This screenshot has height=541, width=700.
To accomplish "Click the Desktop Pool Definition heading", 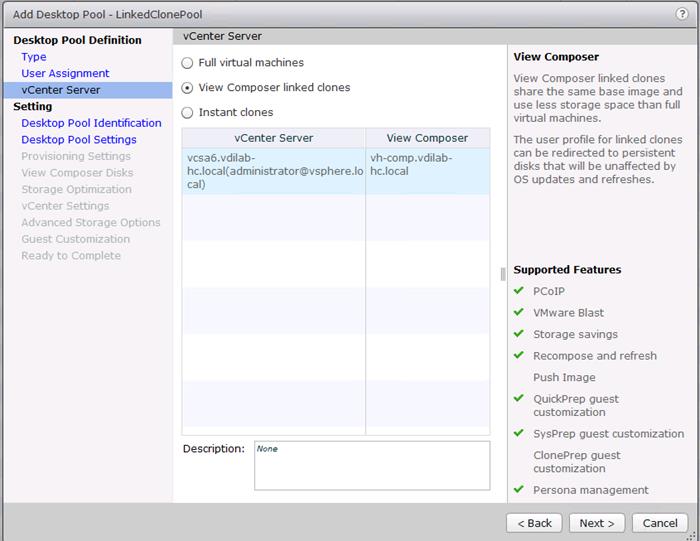I will pyautogui.click(x=77, y=40).
